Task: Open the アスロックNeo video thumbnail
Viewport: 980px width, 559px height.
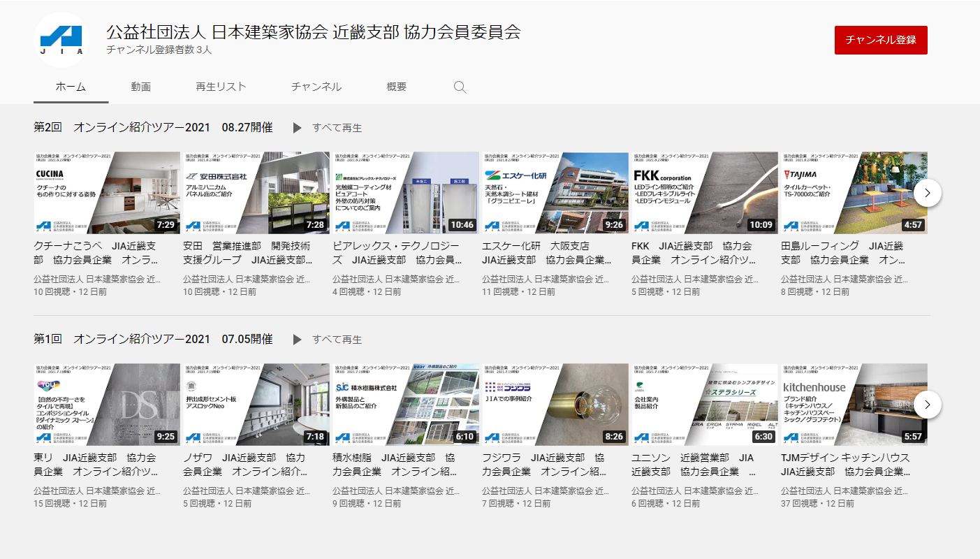Action: [256, 405]
